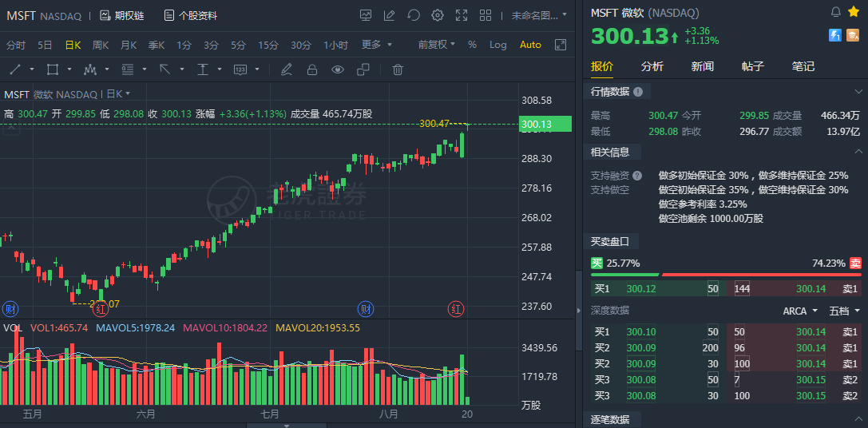The width and height of the screenshot is (868, 428).
Task: Click the second 财 earnings marker near August
Action: point(366,308)
